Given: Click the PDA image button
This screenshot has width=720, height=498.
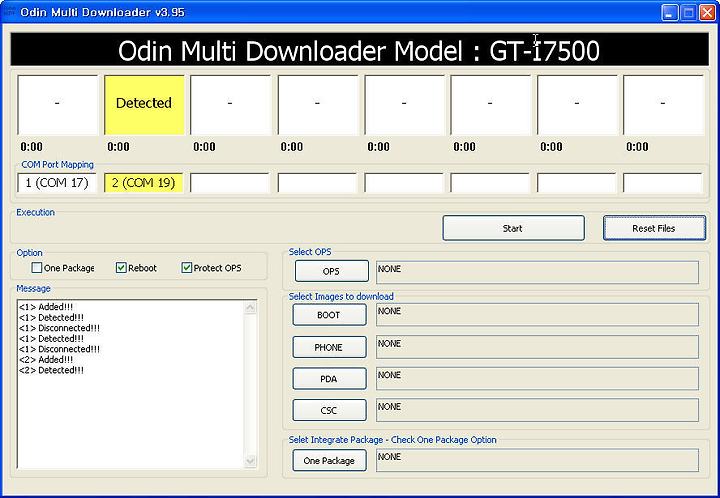Looking at the screenshot, I should pos(329,379).
